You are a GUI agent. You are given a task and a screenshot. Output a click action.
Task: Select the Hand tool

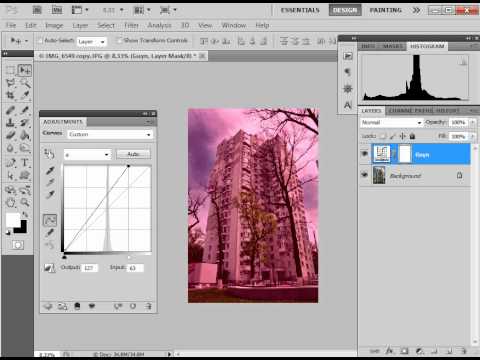[x=10, y=202]
